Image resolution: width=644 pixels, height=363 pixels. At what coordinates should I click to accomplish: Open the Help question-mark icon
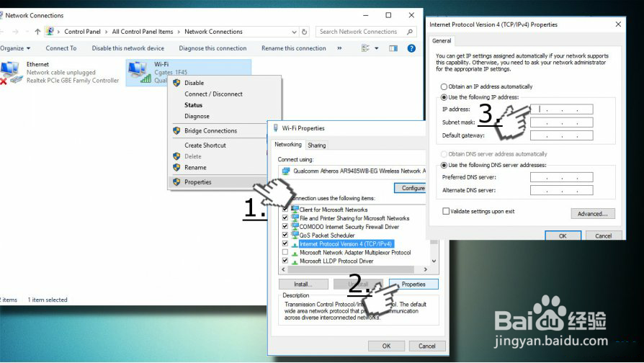411,48
